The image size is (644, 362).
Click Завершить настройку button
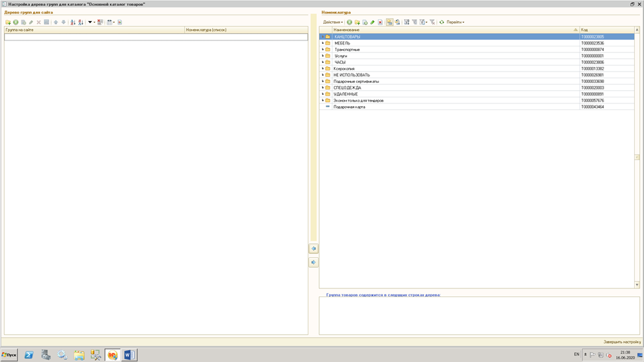pos(621,342)
